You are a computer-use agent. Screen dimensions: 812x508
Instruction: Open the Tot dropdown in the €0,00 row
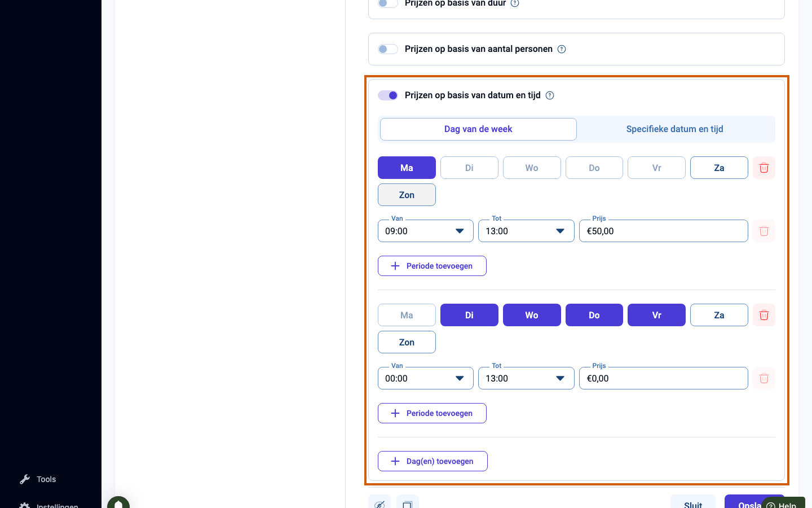[526, 378]
